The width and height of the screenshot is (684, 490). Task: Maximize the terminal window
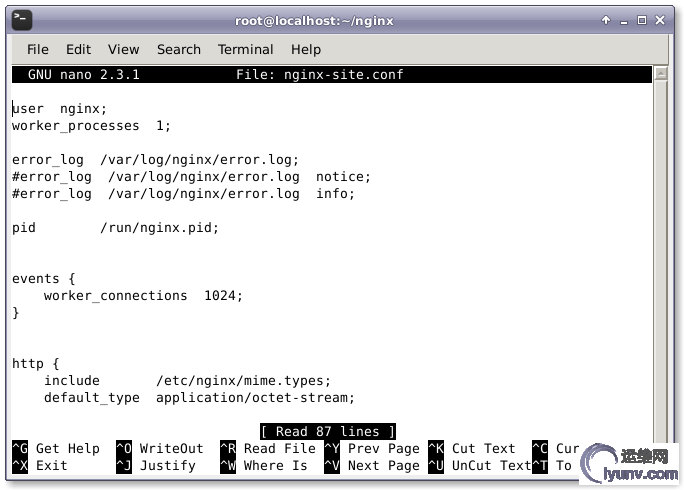(x=642, y=20)
